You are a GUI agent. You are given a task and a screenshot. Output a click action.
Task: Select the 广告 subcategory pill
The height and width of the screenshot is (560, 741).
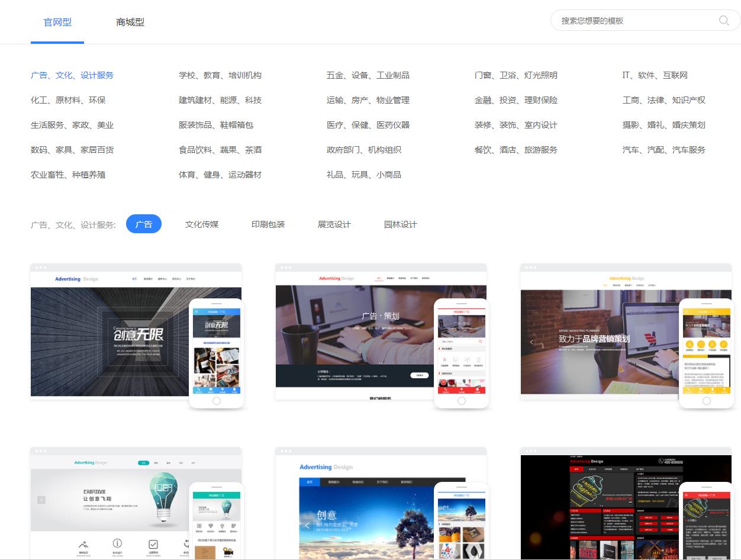point(144,224)
